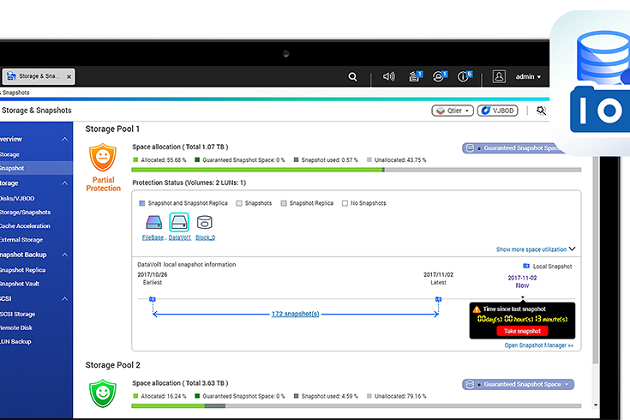Screen dimensions: 630x420
Task: Open the Qtier dropdown
Action: click(452, 111)
